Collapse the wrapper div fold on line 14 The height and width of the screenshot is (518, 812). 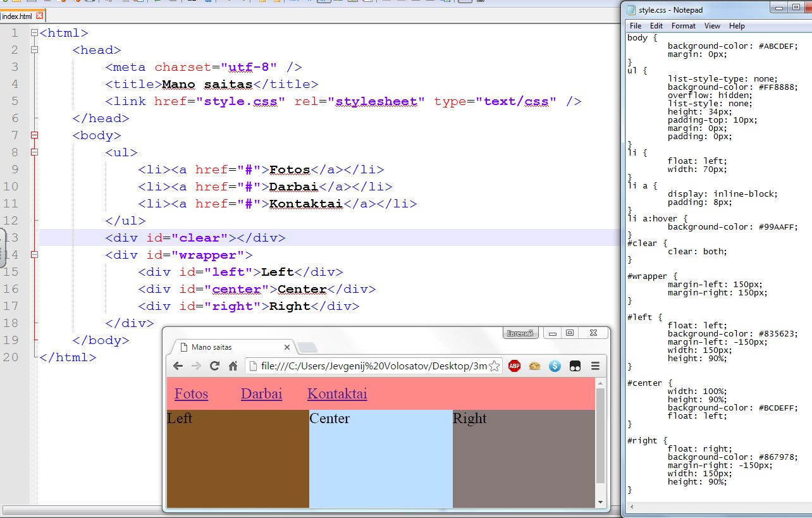pos(34,254)
